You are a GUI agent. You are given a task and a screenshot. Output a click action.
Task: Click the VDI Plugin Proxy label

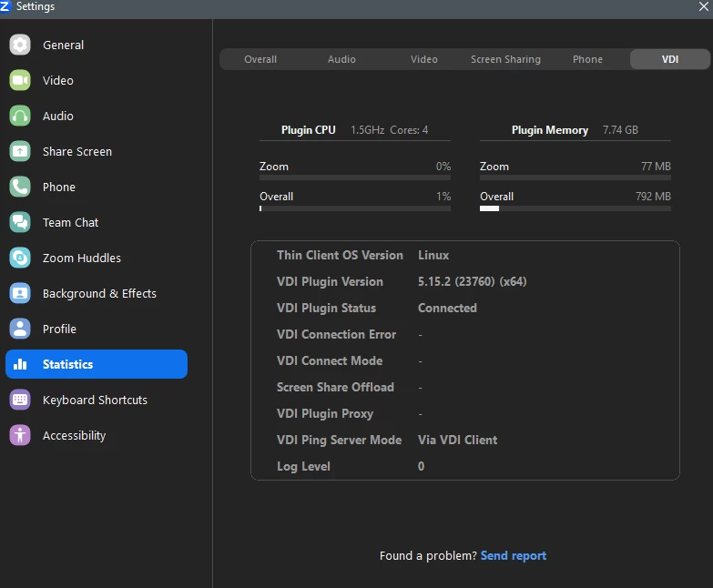tap(325, 413)
